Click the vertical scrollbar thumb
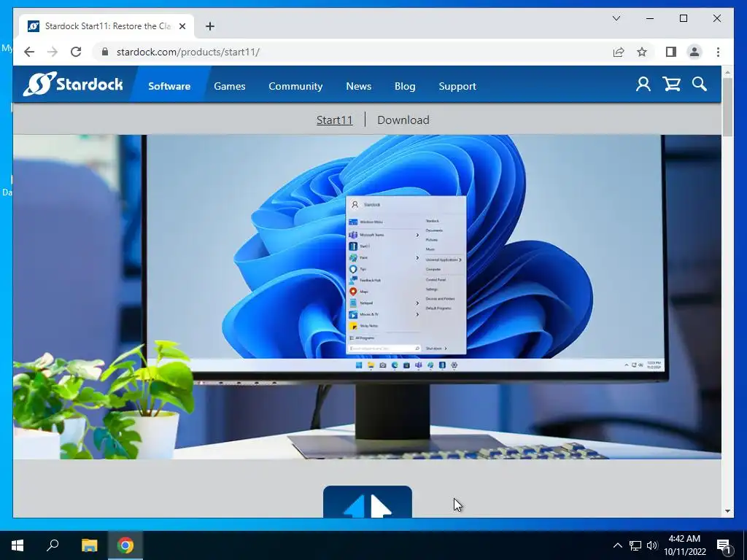The image size is (747, 560). click(x=727, y=107)
